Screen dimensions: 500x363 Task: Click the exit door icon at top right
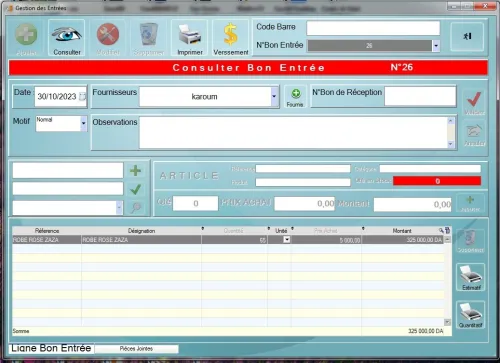pyautogui.click(x=467, y=36)
